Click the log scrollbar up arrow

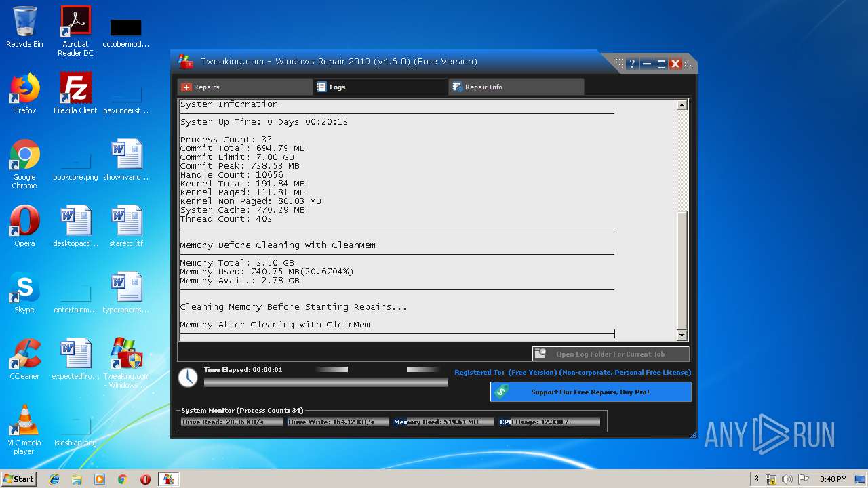coord(682,105)
